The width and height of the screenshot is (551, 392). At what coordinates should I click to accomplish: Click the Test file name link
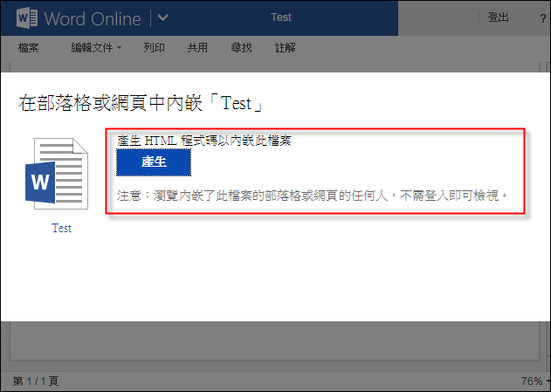click(x=61, y=229)
